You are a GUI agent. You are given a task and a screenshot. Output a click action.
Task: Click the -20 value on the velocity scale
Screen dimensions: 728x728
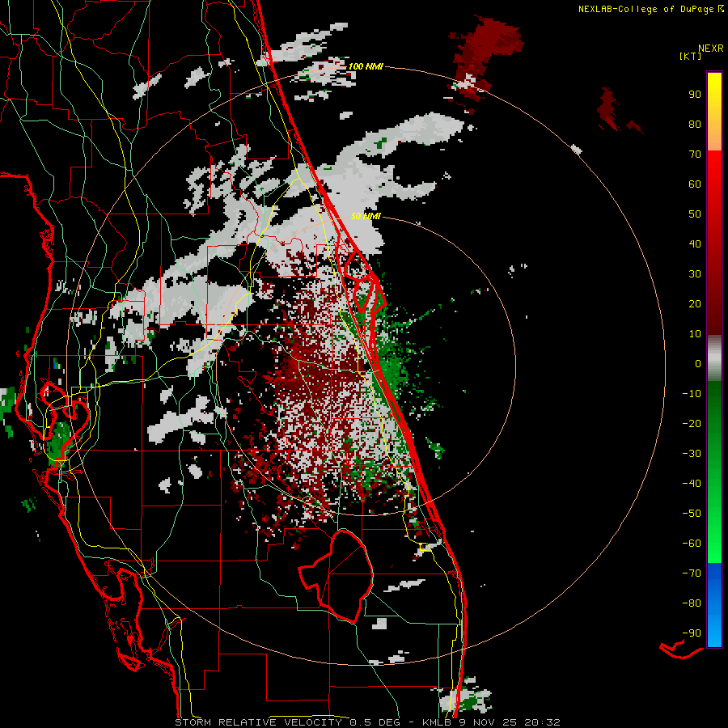692,423
